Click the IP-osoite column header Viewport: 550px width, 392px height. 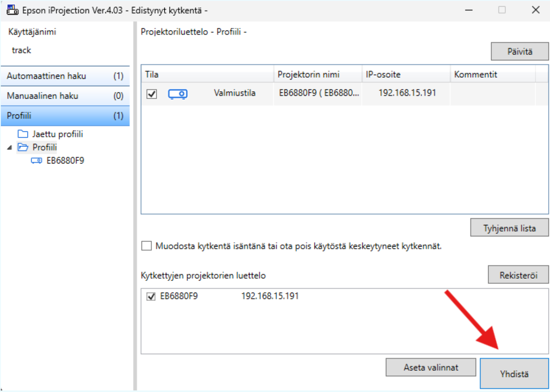(406, 74)
